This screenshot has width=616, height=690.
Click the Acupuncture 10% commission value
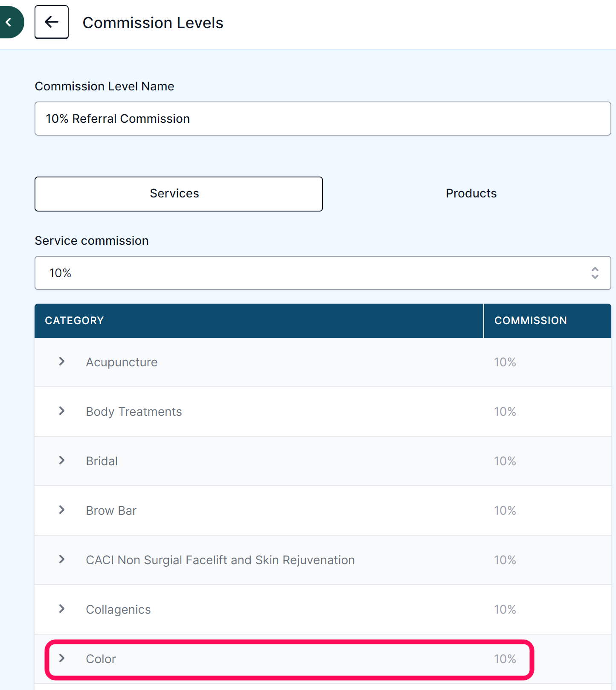click(505, 362)
